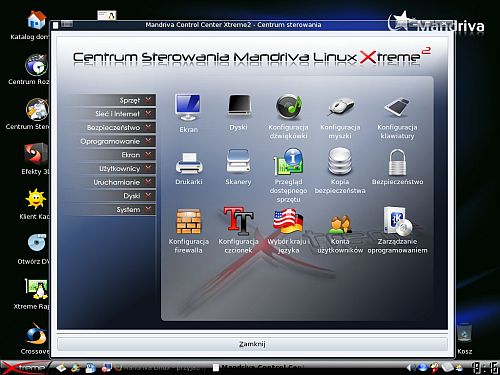Image resolution: width=500 pixels, height=375 pixels.
Task: Expand the Uruchamianie sidebar category
Action: coord(114,182)
